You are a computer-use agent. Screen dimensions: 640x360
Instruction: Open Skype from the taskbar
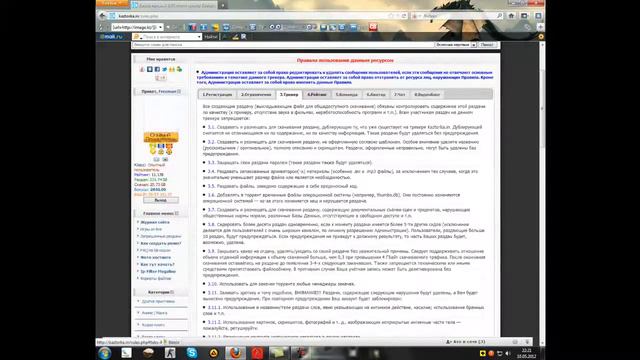[x=192, y=353]
